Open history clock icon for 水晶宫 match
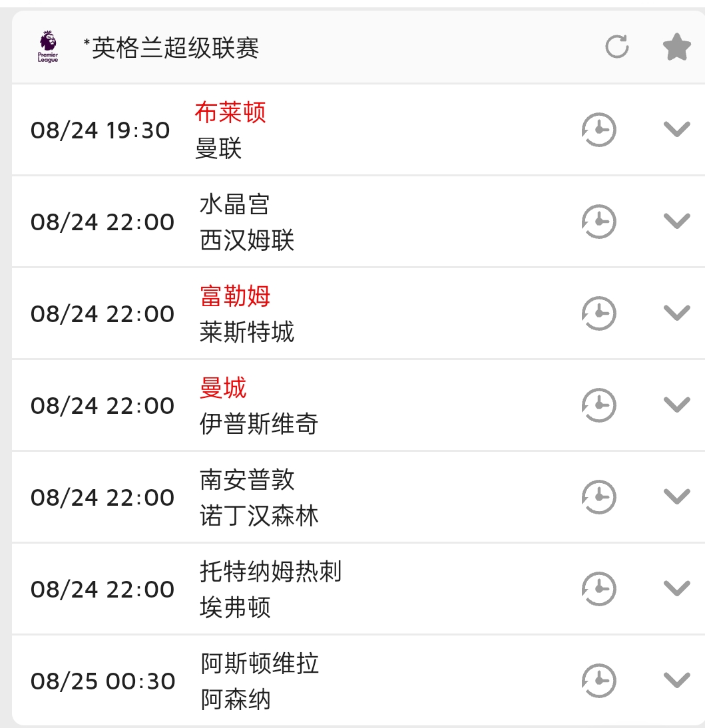Viewport: 705px width, 728px height. [599, 222]
